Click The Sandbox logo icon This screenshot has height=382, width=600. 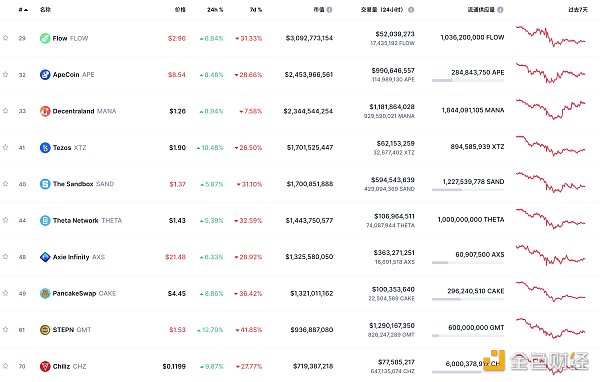[45, 184]
